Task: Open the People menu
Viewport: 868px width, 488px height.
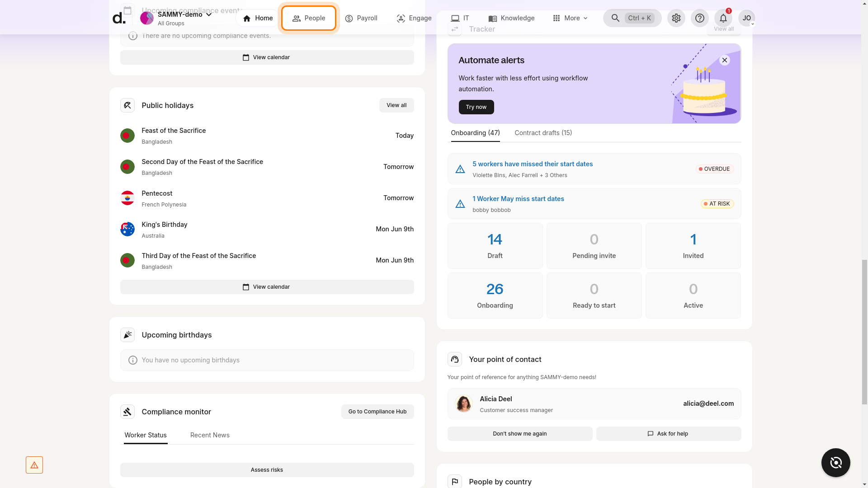Action: 309,18
